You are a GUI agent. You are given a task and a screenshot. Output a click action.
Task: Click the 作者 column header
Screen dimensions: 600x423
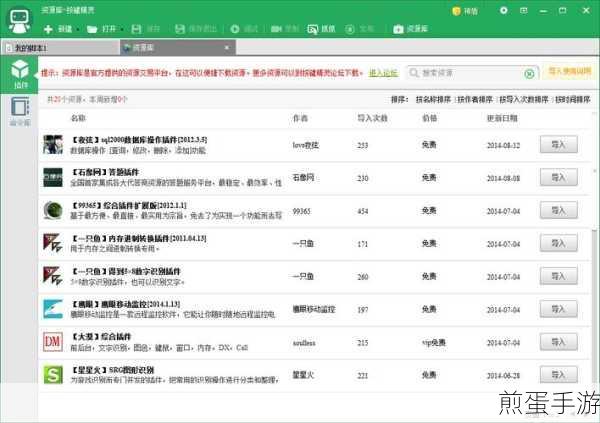tap(300, 118)
